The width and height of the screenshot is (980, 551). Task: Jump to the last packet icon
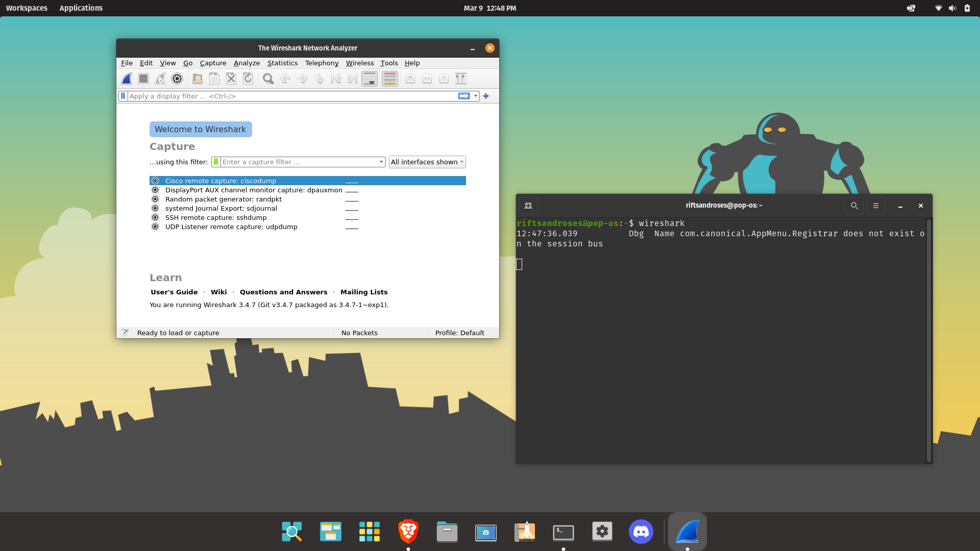(x=353, y=79)
